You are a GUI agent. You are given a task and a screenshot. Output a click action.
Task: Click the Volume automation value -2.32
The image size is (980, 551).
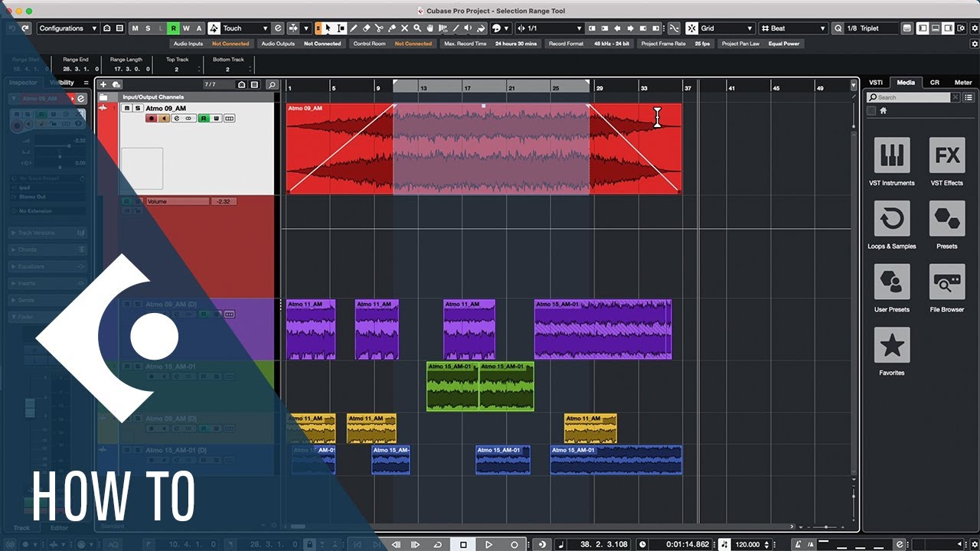[x=223, y=201]
